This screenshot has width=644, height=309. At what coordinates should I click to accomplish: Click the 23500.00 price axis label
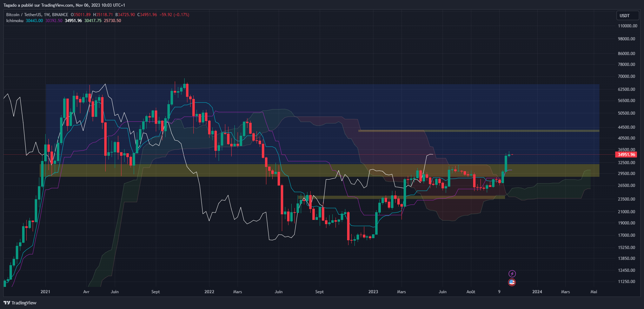coord(626,199)
